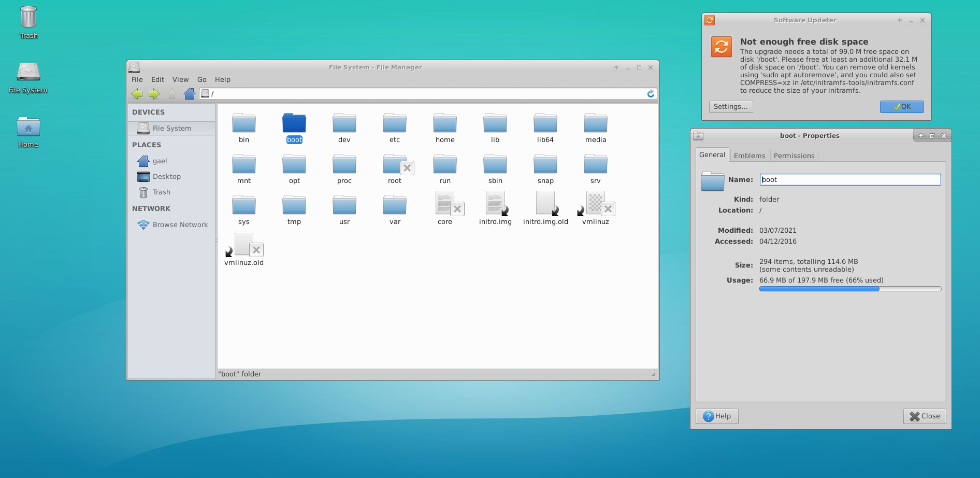Viewport: 980px width, 478px height.
Task: Reload the folder using the refresh icon
Action: coord(651,94)
